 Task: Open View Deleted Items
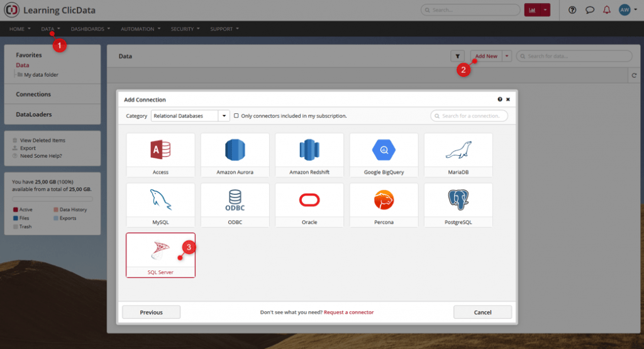[43, 140]
